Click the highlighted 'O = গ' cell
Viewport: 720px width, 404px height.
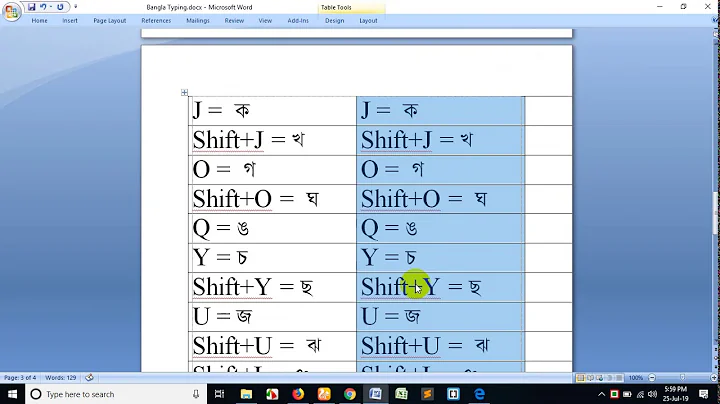(440, 170)
